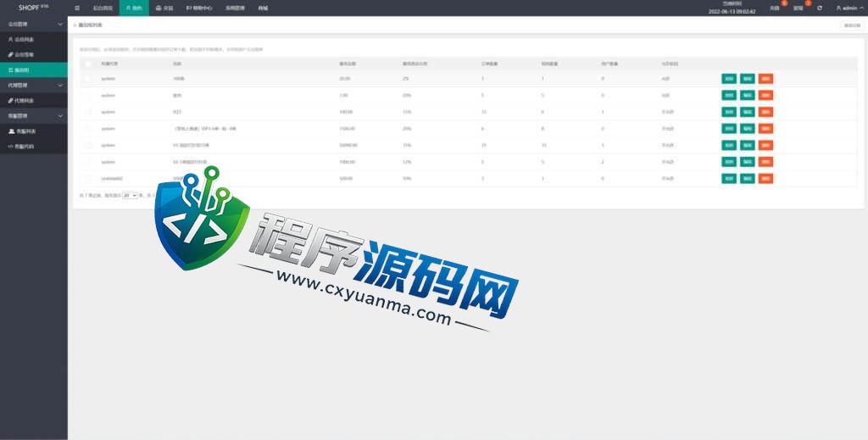This screenshot has height=440, width=868.
Task: Check the row with percentage 12%
Action: pos(87,162)
